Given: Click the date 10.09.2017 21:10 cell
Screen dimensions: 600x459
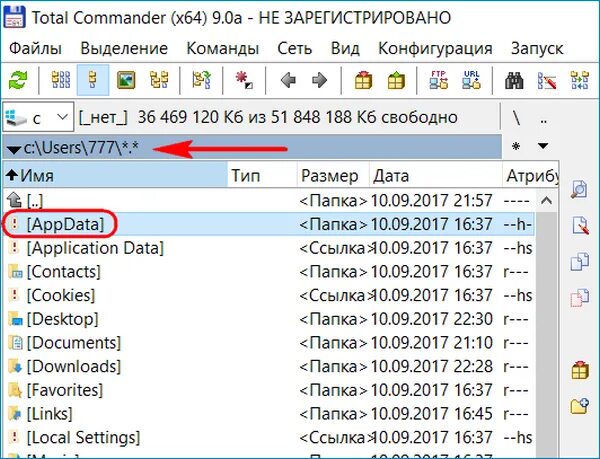Looking at the screenshot, I should [x=432, y=343].
